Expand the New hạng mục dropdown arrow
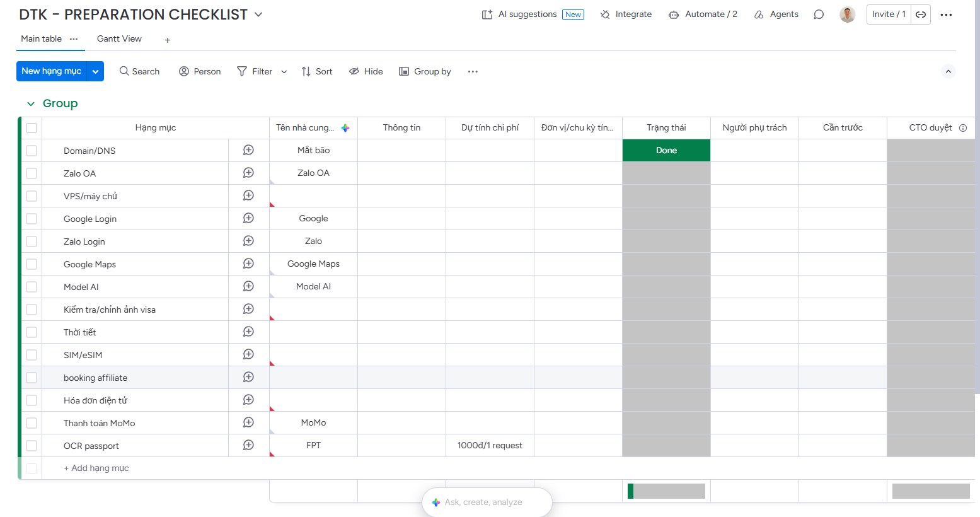 pyautogui.click(x=95, y=71)
